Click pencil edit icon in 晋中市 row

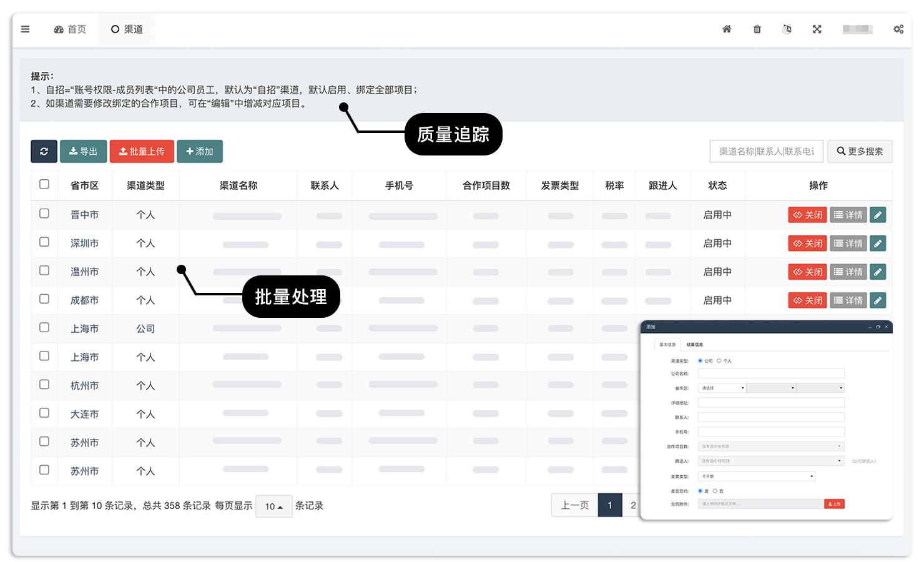coord(877,215)
